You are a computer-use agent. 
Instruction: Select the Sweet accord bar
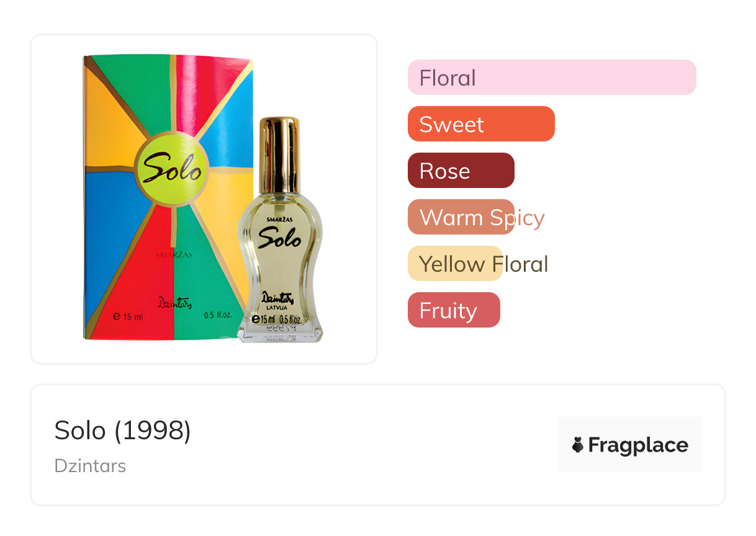pos(480,124)
